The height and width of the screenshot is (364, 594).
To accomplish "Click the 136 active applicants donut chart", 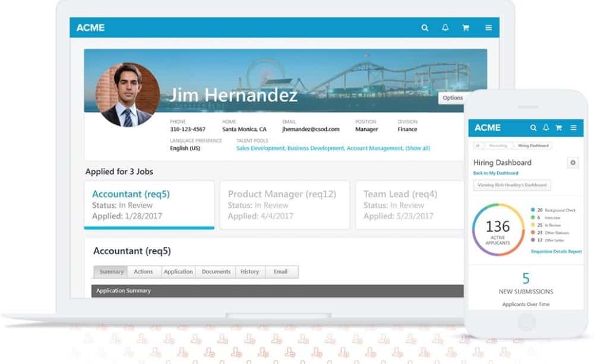I will click(498, 229).
